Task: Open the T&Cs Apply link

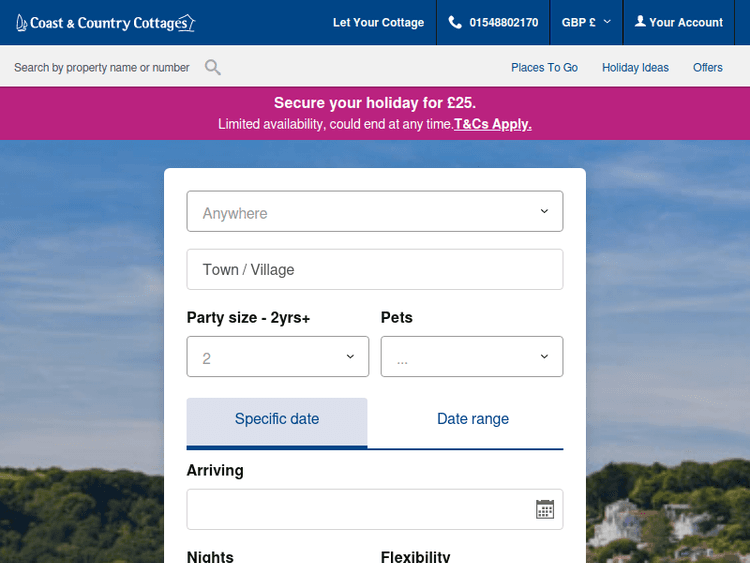Action: (x=493, y=125)
